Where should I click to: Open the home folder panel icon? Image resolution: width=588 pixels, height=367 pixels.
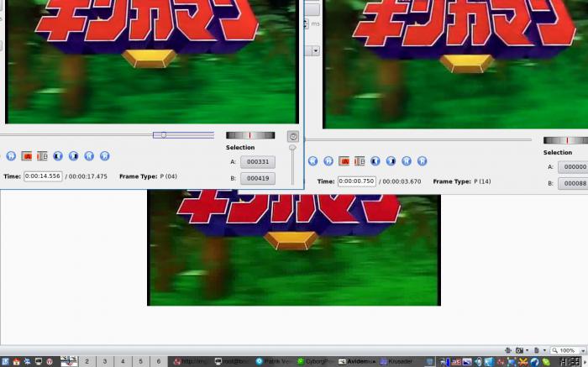coord(16,362)
